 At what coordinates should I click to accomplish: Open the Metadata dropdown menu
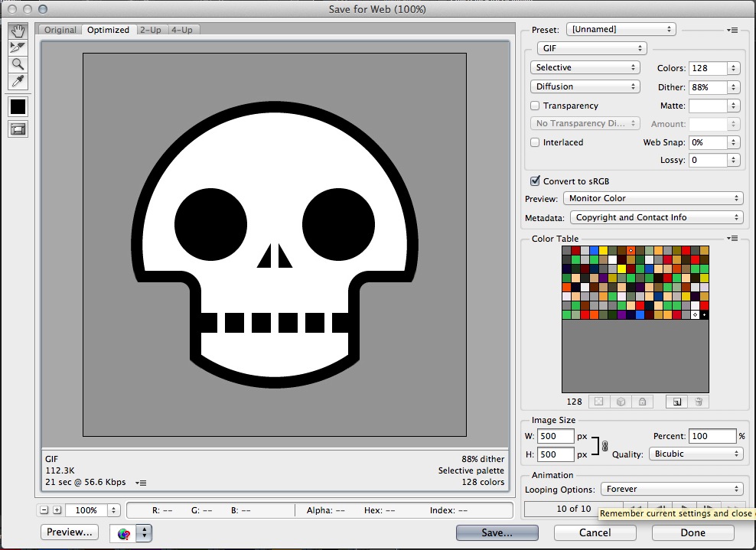click(x=656, y=217)
